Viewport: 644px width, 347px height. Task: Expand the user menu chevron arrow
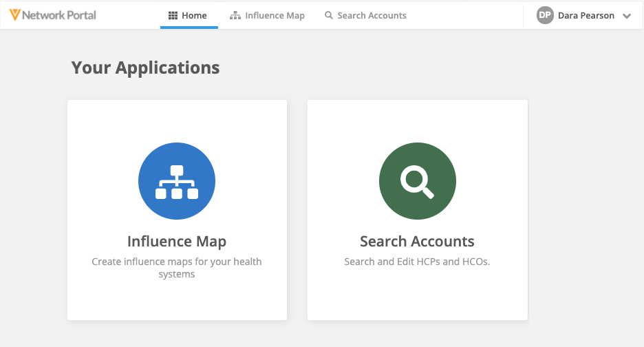627,16
